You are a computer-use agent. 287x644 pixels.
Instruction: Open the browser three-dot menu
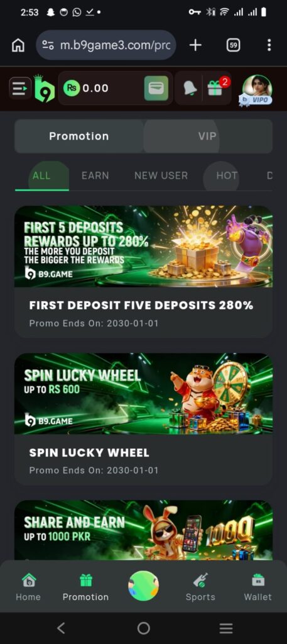[x=269, y=45]
